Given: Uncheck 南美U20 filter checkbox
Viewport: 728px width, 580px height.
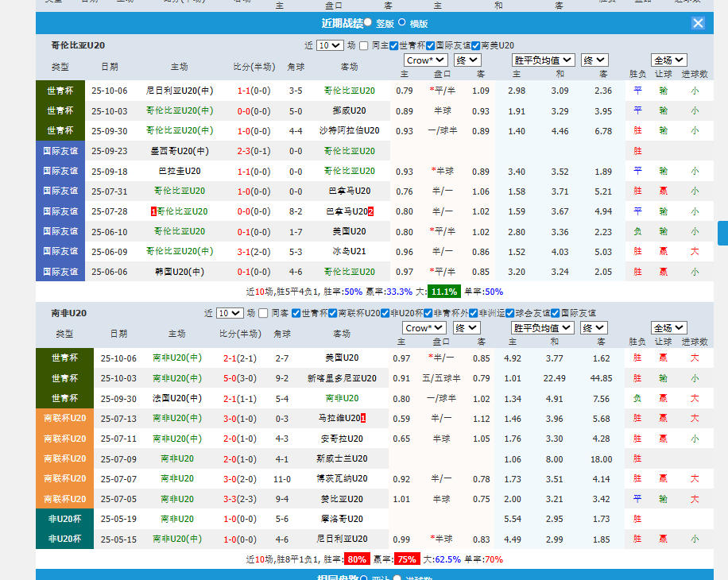Looking at the screenshot, I should point(475,46).
